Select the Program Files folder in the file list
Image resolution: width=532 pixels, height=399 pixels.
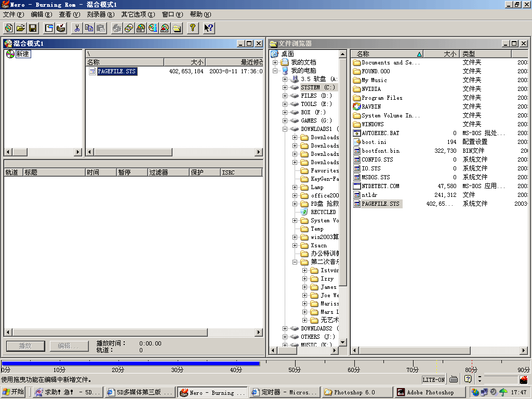(x=382, y=98)
